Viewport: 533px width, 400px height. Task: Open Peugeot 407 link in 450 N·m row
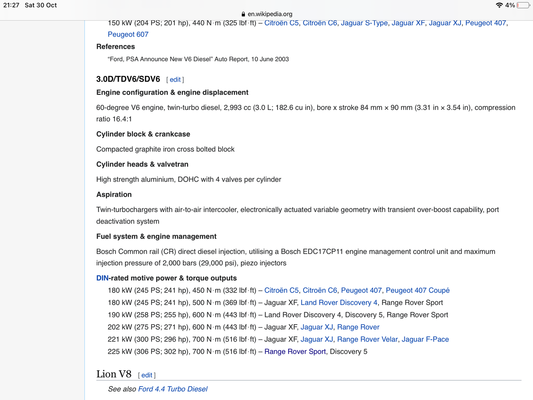pos(361,290)
